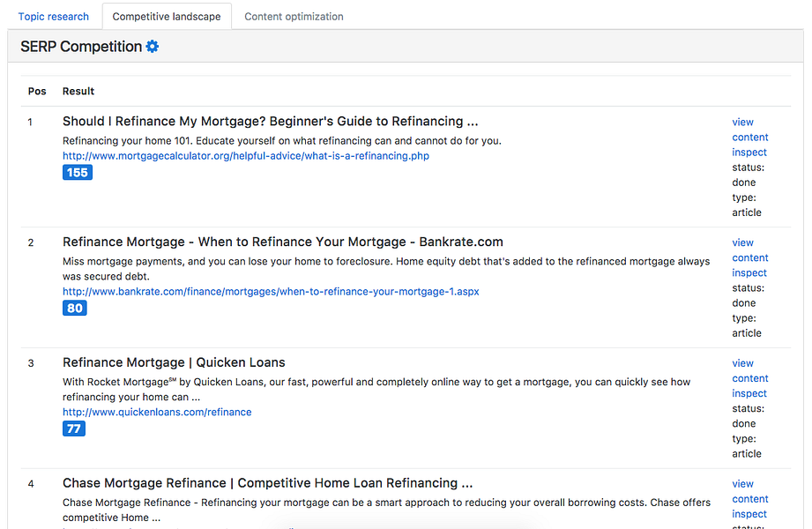Open the quickenloans.com/refinance URL
The width and height of the screenshot is (812, 529).
coord(157,412)
